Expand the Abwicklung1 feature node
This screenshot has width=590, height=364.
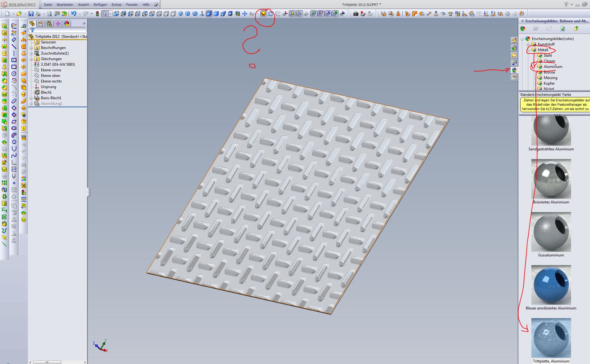pyautogui.click(x=31, y=104)
